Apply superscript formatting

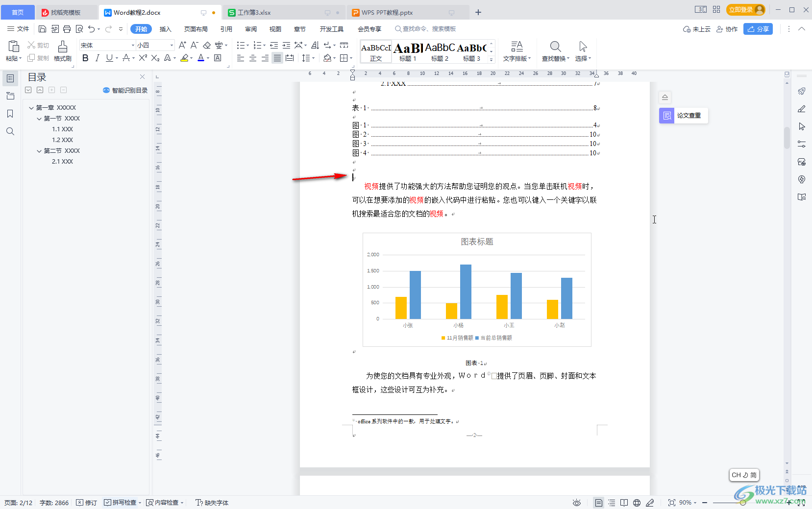tap(143, 58)
